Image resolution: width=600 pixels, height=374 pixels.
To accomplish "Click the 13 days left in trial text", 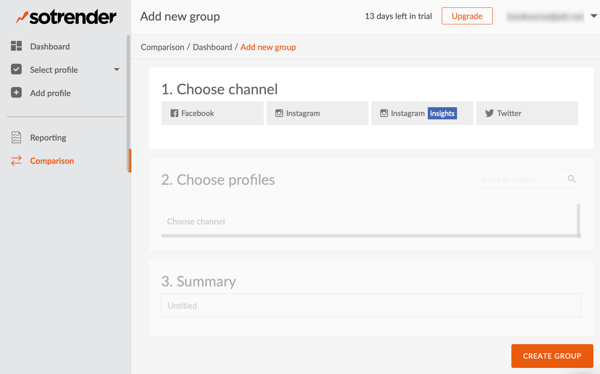I will click(398, 16).
